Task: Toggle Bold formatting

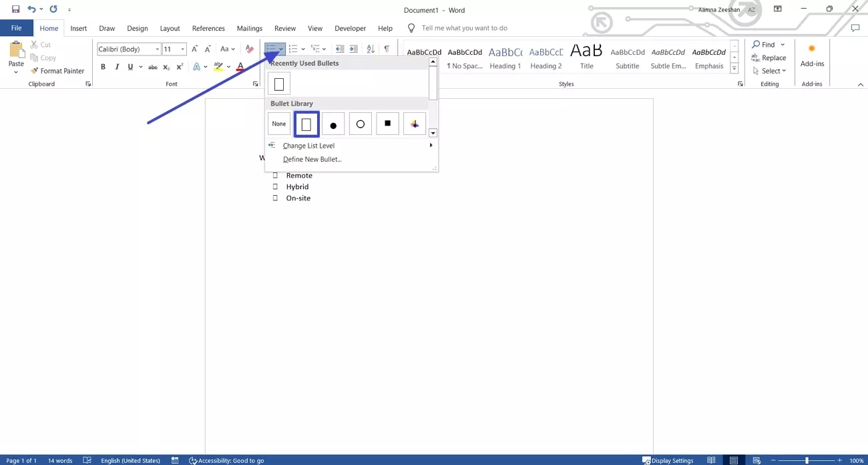Action: pos(103,67)
